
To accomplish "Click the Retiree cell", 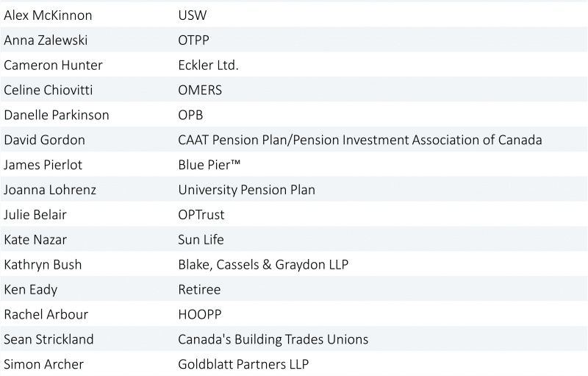I will tap(199, 289).
